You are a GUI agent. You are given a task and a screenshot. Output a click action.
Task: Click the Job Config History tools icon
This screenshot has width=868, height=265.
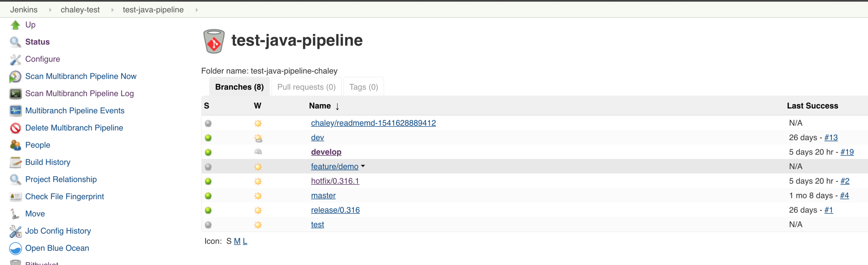point(15,231)
